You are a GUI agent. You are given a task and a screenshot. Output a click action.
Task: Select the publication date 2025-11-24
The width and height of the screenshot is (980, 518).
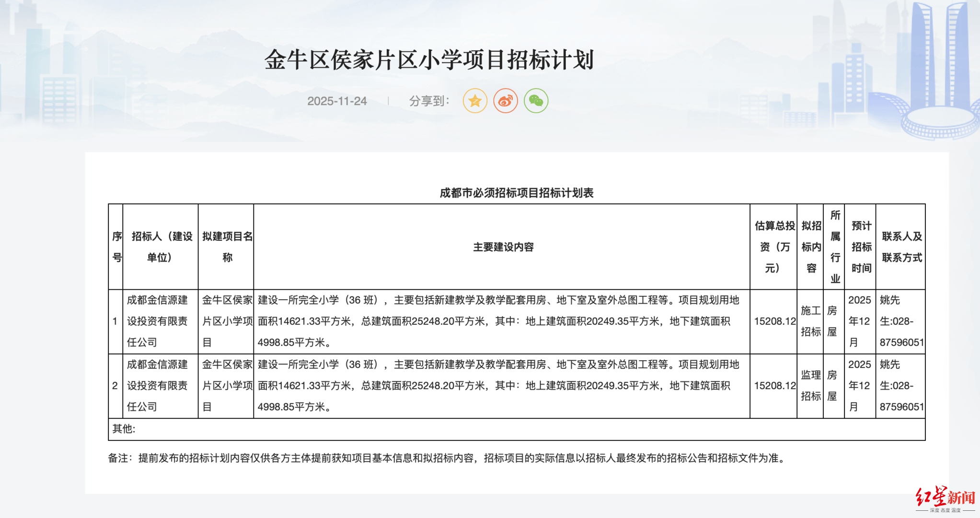click(338, 101)
